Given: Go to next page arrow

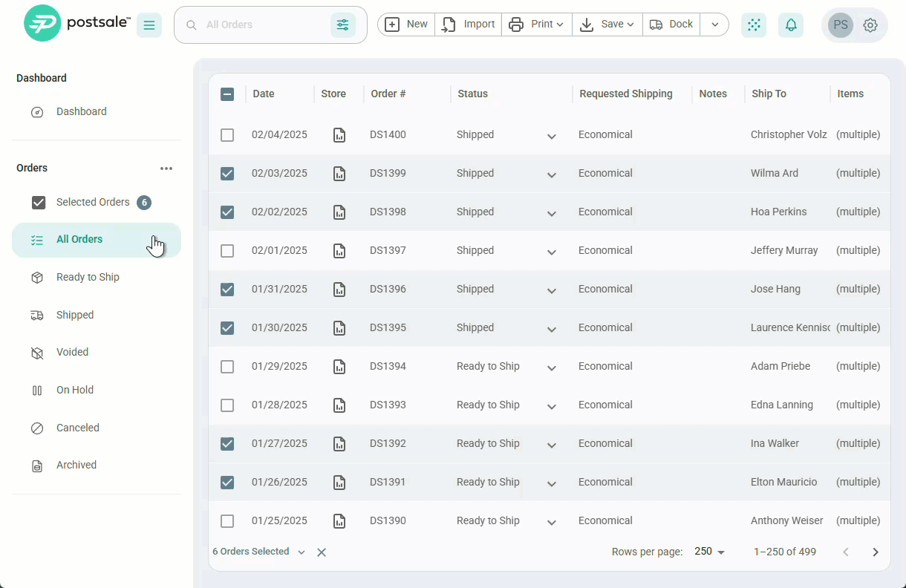Looking at the screenshot, I should pos(876,552).
